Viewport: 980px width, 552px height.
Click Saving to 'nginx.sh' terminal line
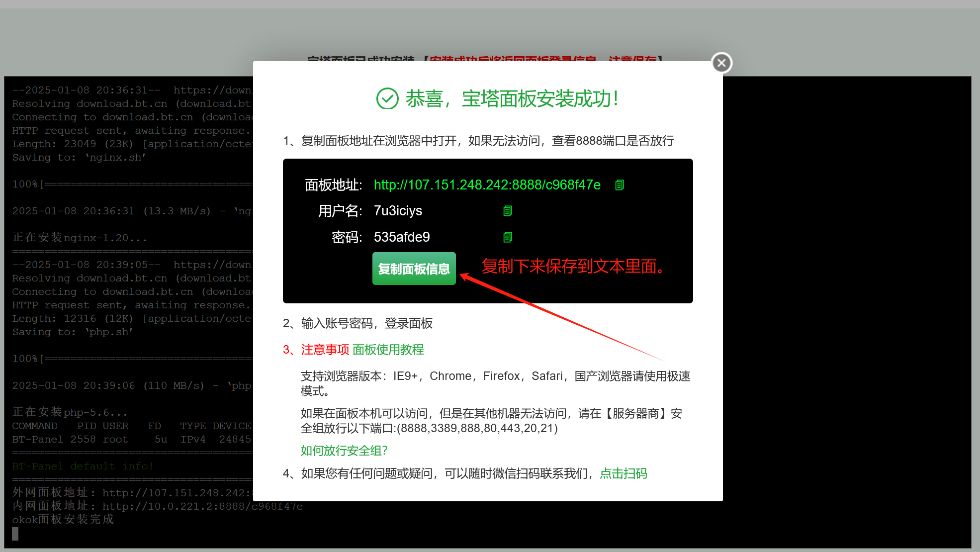tap(79, 157)
